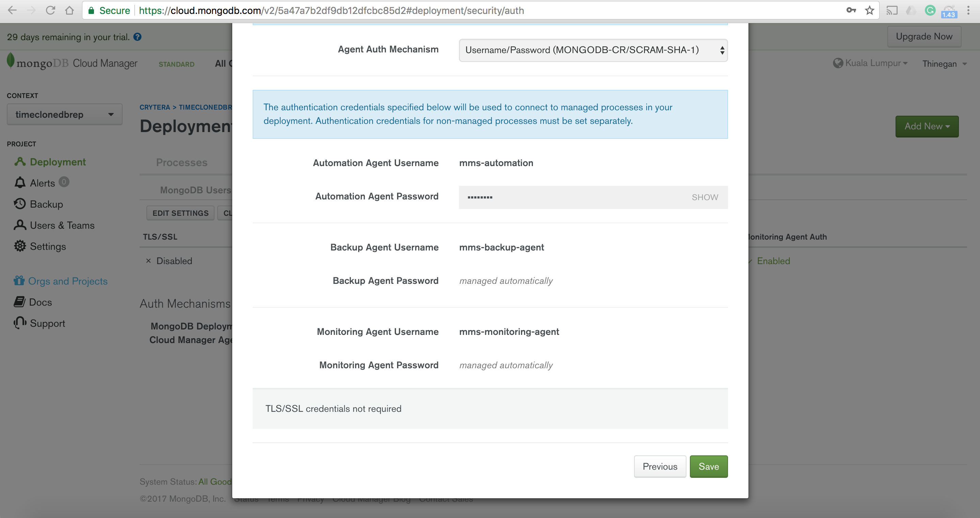The image size is (980, 518).
Task: Click the Backup clock icon
Action: coord(20,204)
